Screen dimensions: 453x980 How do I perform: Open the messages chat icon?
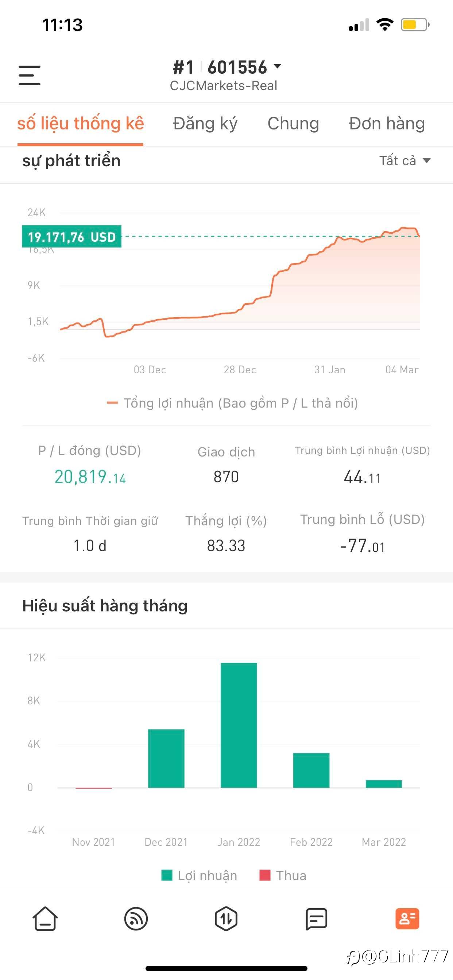tap(316, 918)
